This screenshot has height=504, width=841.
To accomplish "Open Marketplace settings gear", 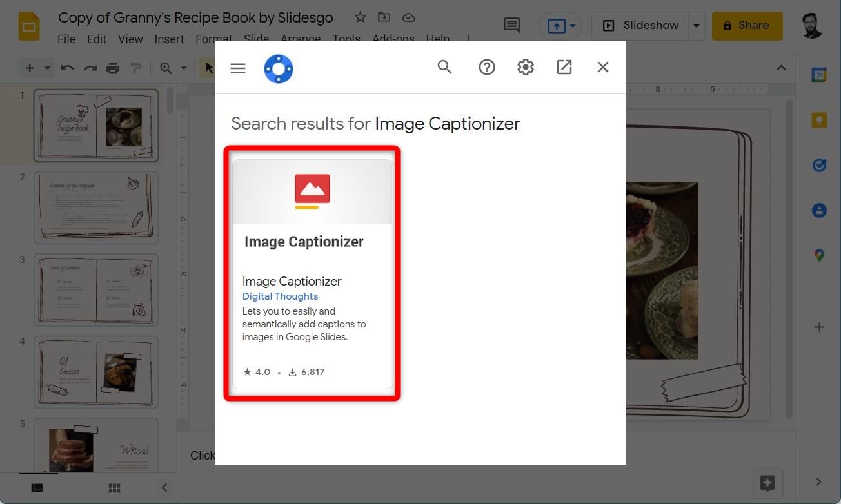I will (525, 67).
